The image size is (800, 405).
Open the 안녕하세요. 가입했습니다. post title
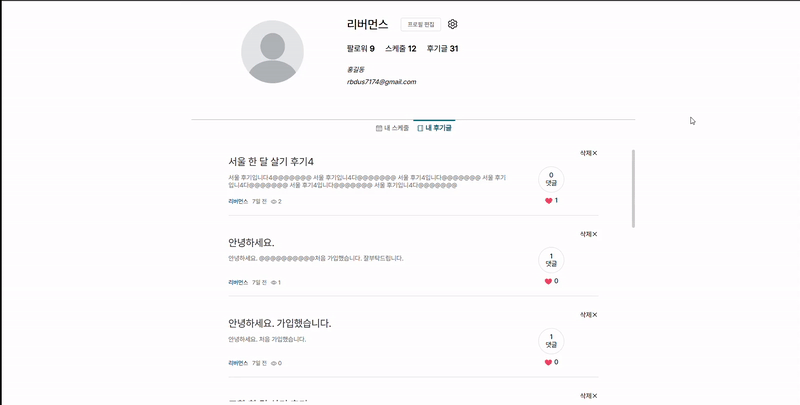point(280,323)
